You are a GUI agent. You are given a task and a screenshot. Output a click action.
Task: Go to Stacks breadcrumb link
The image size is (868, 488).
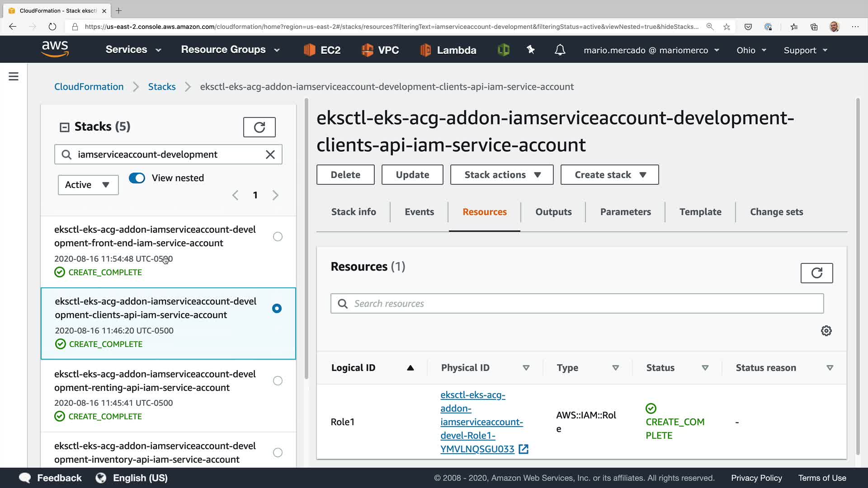pyautogui.click(x=162, y=87)
